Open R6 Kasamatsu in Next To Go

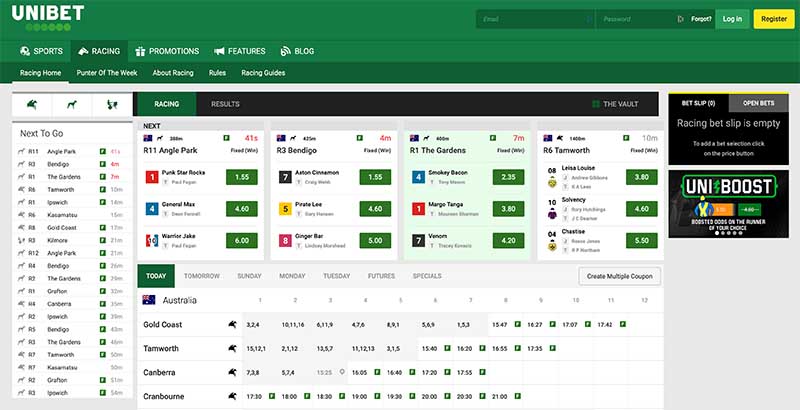pos(71,215)
